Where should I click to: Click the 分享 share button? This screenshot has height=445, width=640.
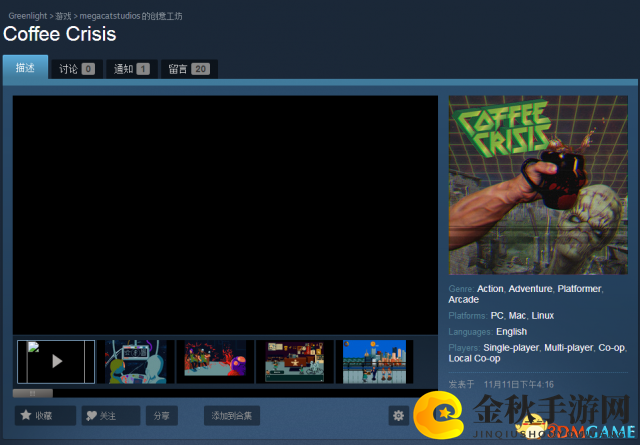click(162, 416)
